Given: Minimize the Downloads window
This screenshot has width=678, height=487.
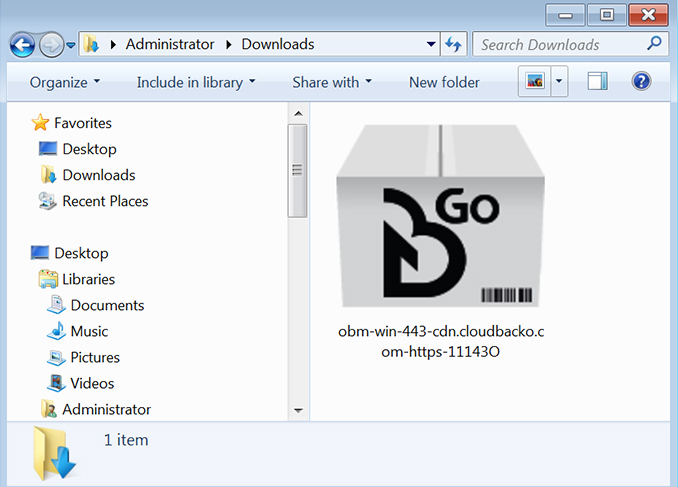Looking at the screenshot, I should click(566, 15).
